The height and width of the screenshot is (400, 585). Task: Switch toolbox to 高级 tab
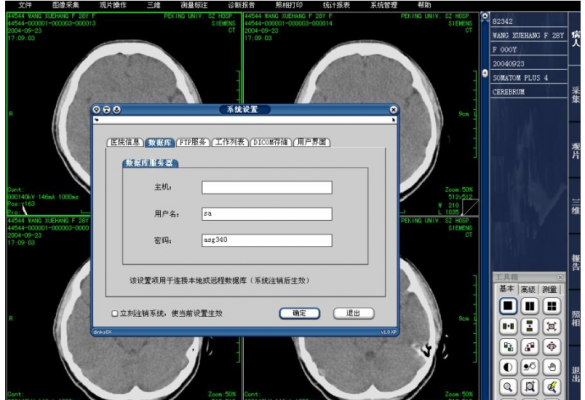528,289
